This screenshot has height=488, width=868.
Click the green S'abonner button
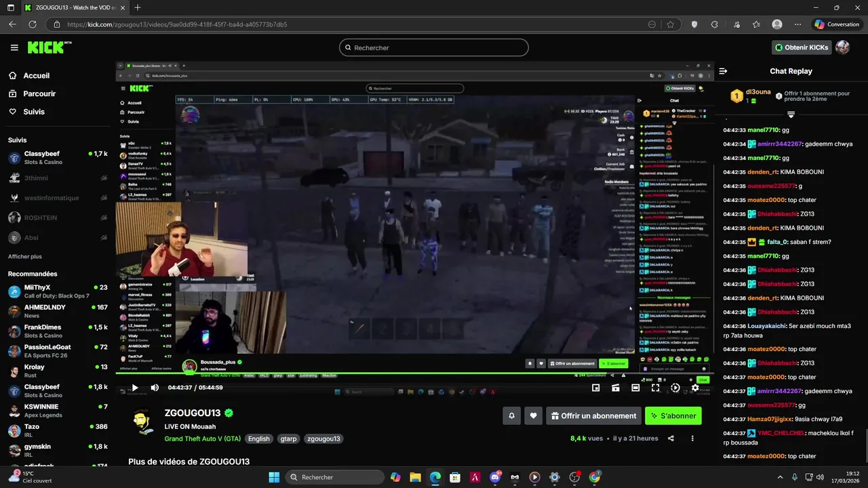[673, 416]
